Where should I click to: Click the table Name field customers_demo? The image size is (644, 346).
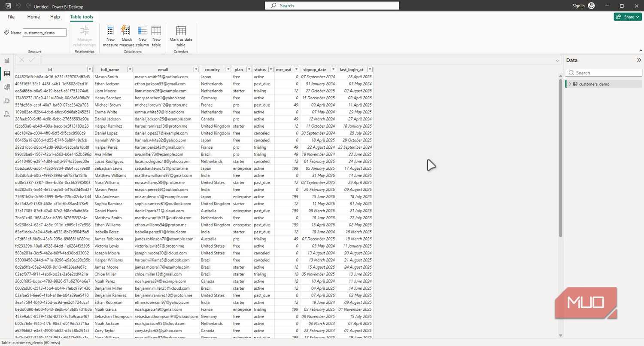[x=45, y=32]
